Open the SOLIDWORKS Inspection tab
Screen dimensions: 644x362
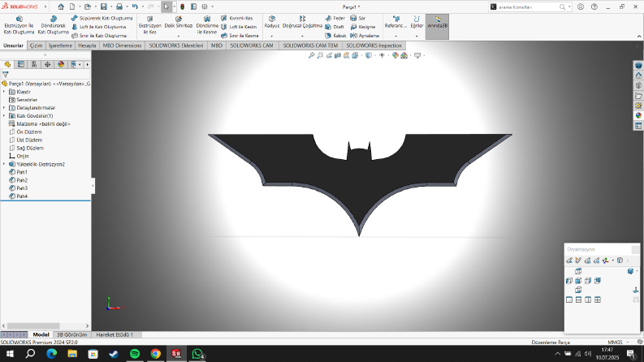tap(374, 45)
